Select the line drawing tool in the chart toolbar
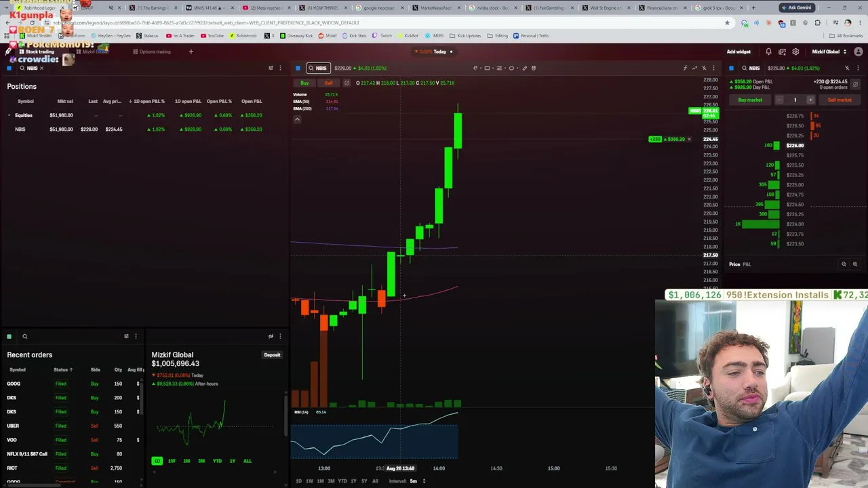 point(475,68)
